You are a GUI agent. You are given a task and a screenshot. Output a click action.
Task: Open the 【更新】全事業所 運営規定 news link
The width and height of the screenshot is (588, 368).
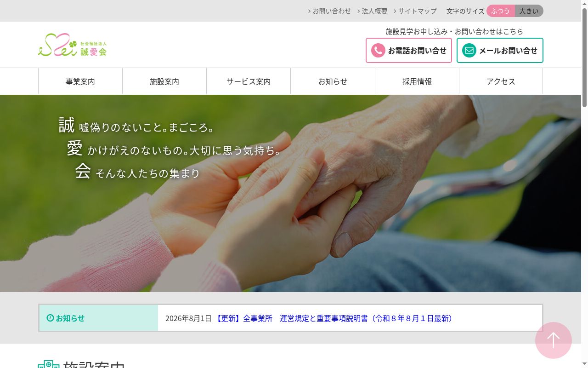(x=335, y=318)
